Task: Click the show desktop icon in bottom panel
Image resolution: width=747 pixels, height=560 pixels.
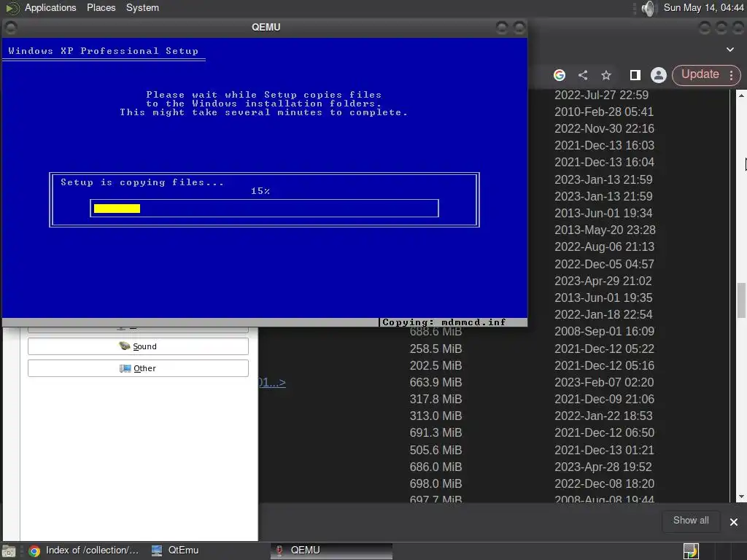Action: [x=9, y=551]
